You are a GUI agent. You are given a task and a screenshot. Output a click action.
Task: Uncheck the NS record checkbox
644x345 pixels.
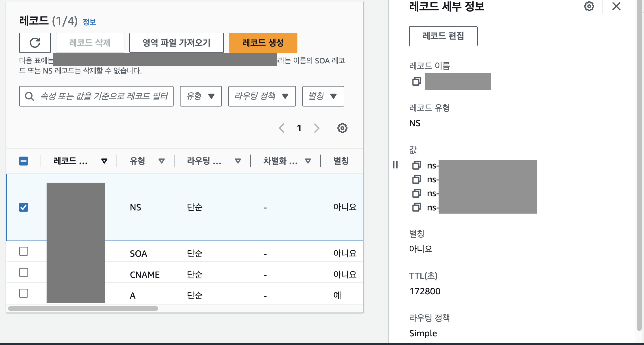coord(23,207)
